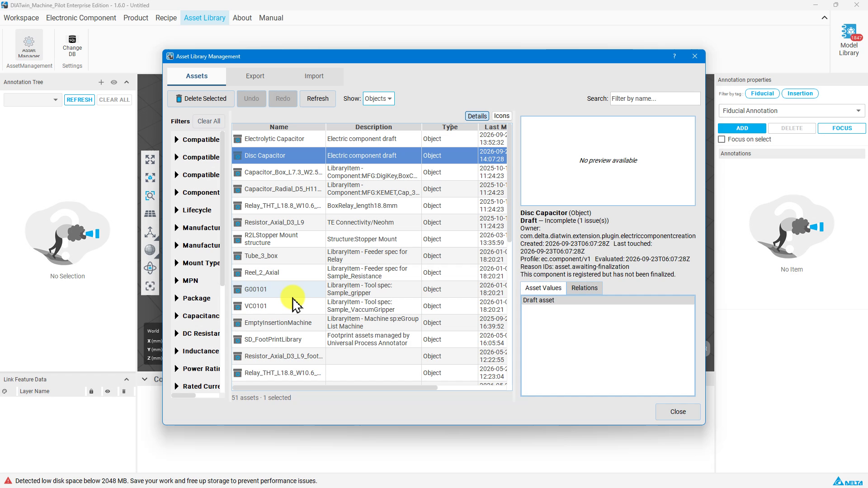The image size is (868, 488).
Task: Click the Tube_3_box row icon
Action: pos(237,256)
